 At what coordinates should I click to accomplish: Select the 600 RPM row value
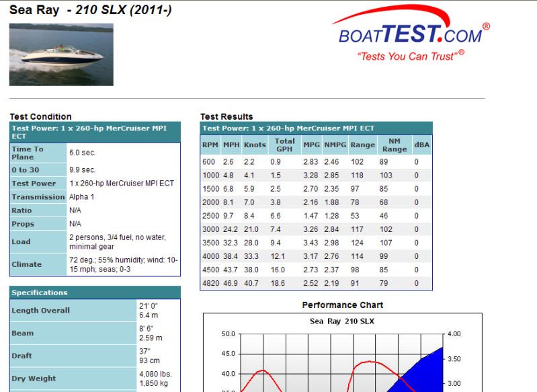pyautogui.click(x=208, y=162)
